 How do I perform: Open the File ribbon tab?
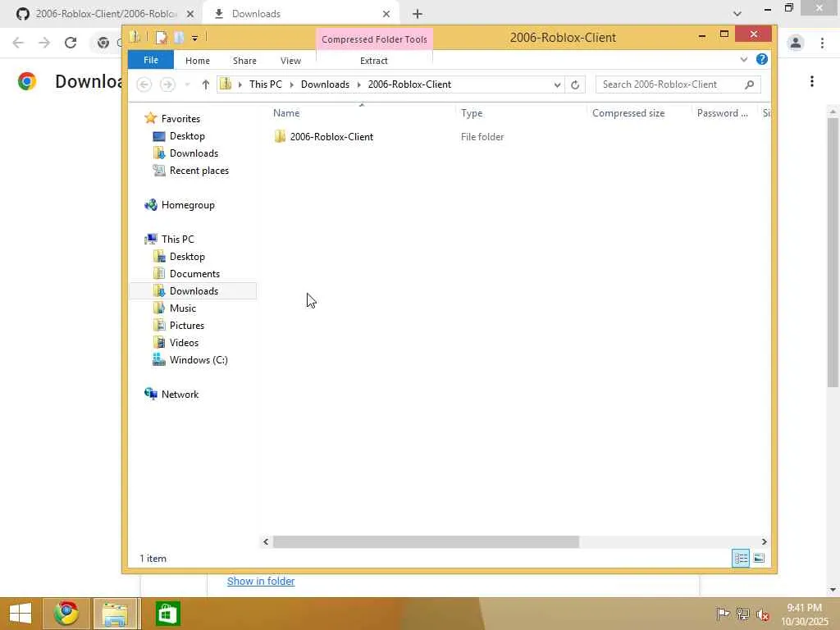pos(151,60)
